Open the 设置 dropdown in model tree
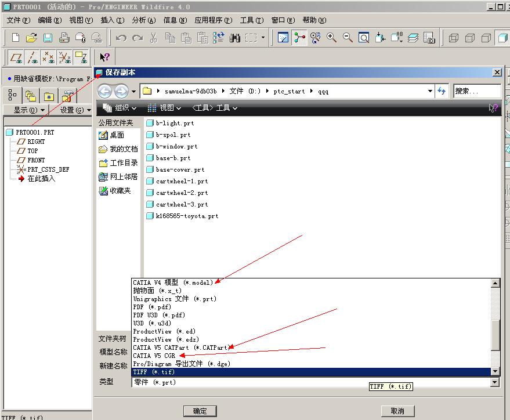Screen dimensions: 510x420 [x=75, y=110]
